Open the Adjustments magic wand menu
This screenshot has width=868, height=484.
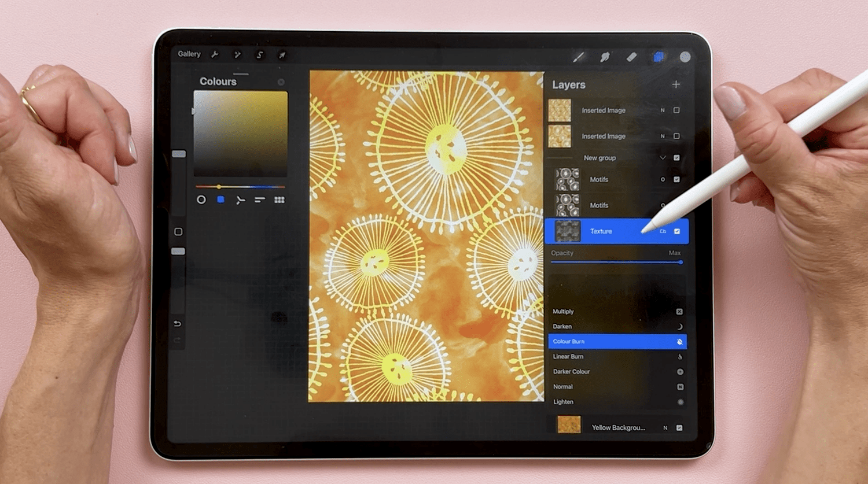[237, 55]
